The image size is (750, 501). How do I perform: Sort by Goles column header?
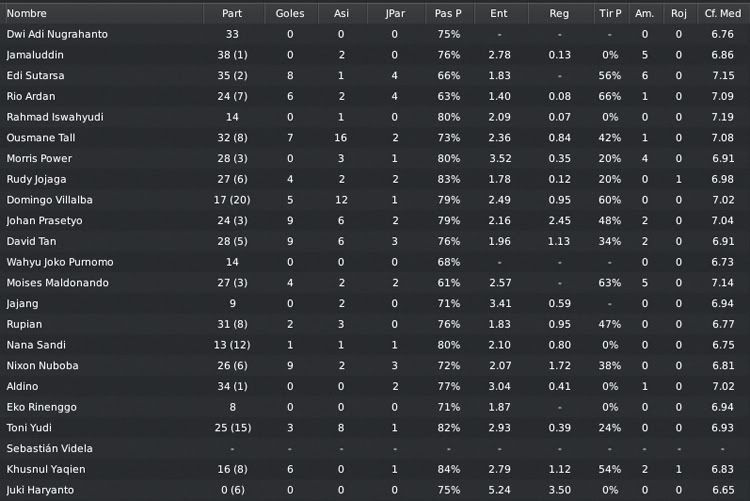290,13
